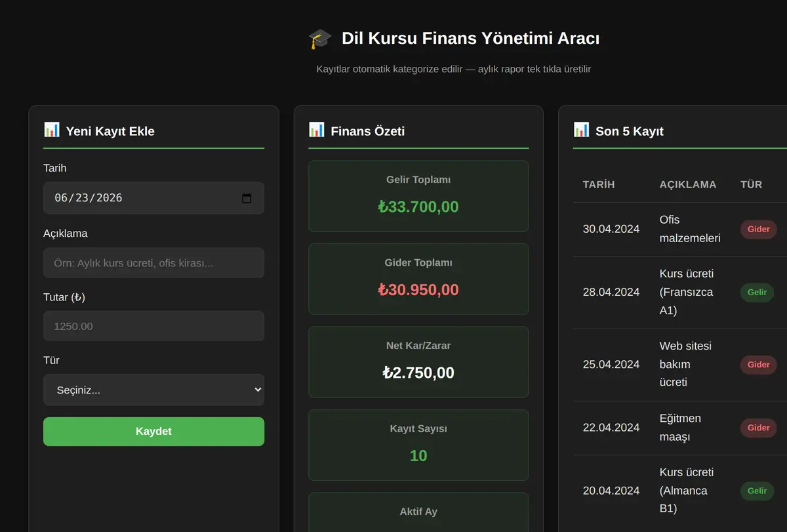Click Gelir badge in Almanca B1 row

click(x=757, y=491)
